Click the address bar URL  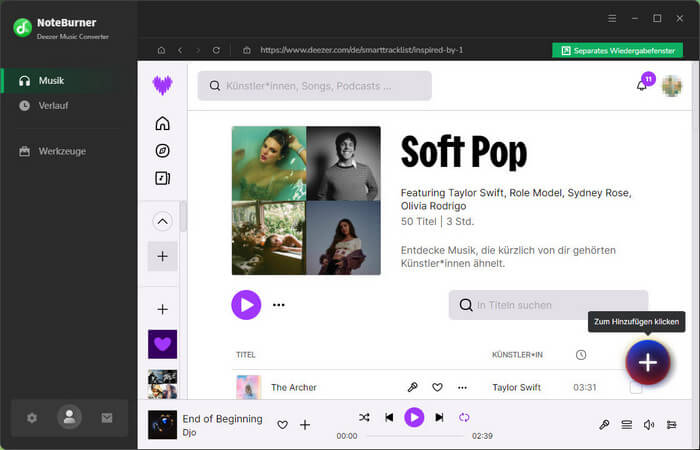pyautogui.click(x=362, y=50)
